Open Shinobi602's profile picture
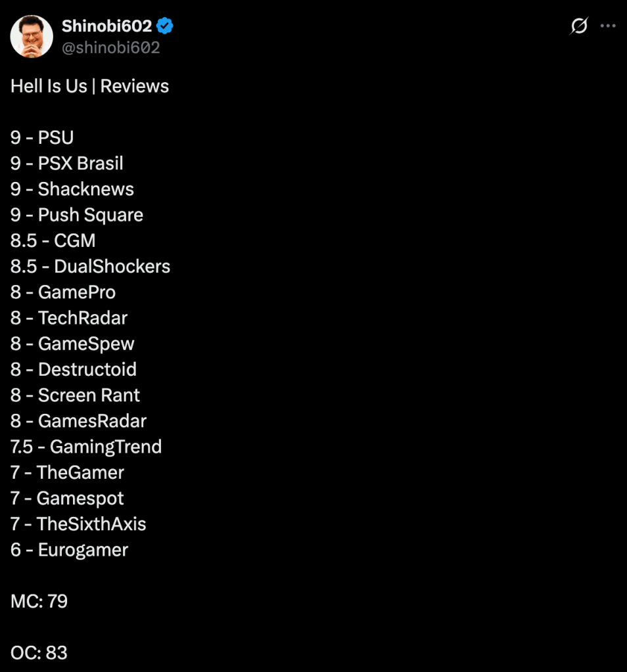Screen dimensions: 627x672 [32, 37]
